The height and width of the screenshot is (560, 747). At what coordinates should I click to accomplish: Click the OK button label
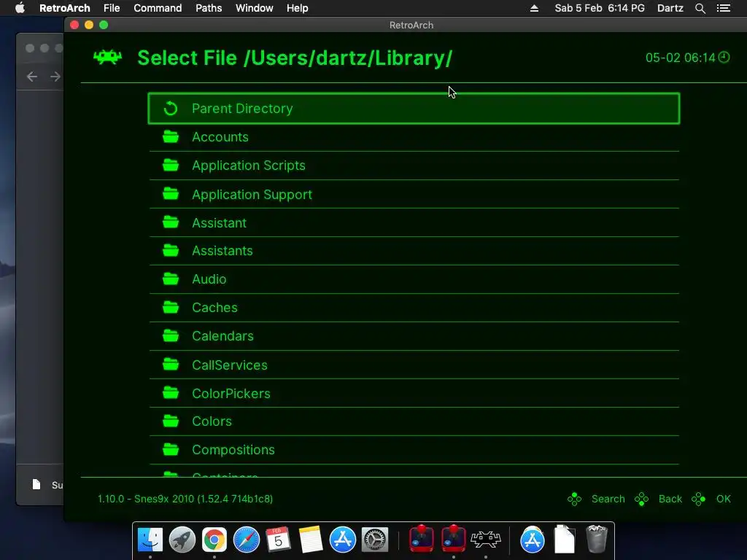tap(723, 499)
